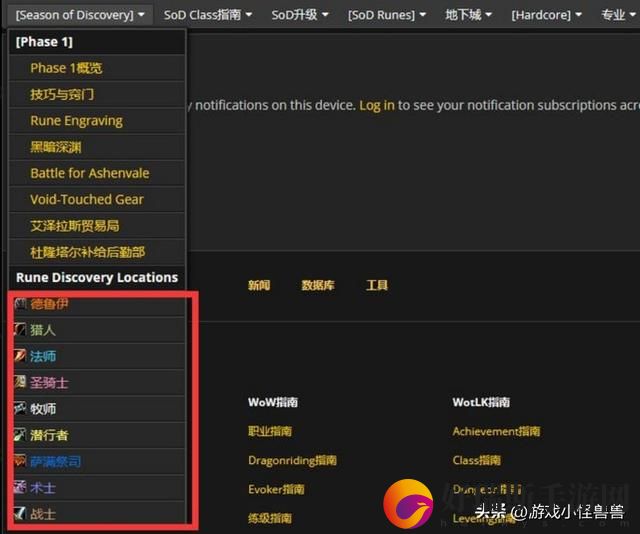The height and width of the screenshot is (534, 640).
Task: Expand the 专业 dropdown menu
Action: click(x=618, y=15)
